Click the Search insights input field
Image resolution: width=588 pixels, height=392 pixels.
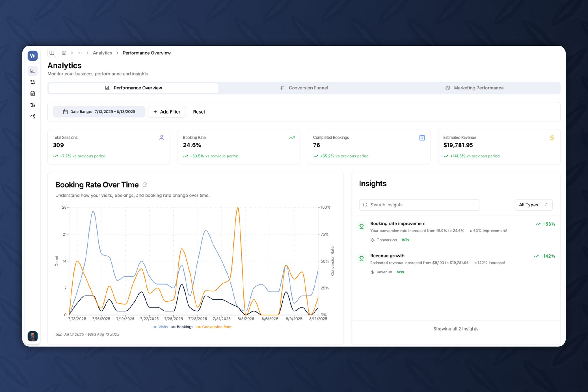coord(419,205)
